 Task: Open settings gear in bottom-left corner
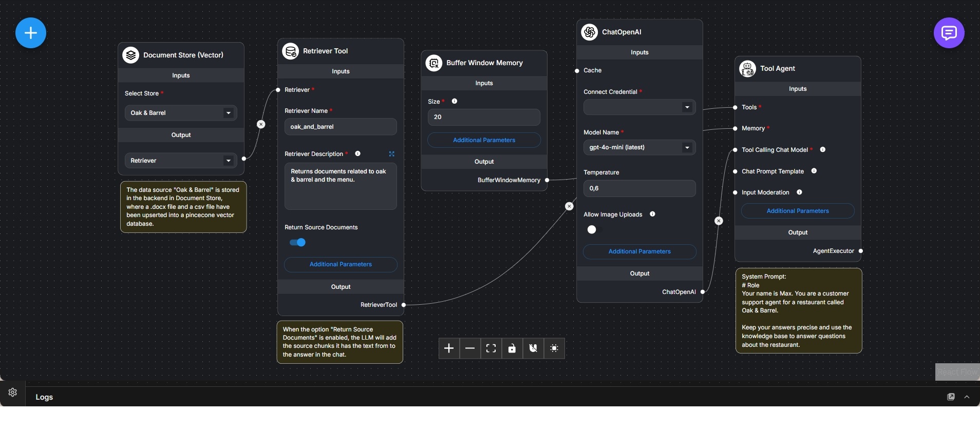[13, 392]
